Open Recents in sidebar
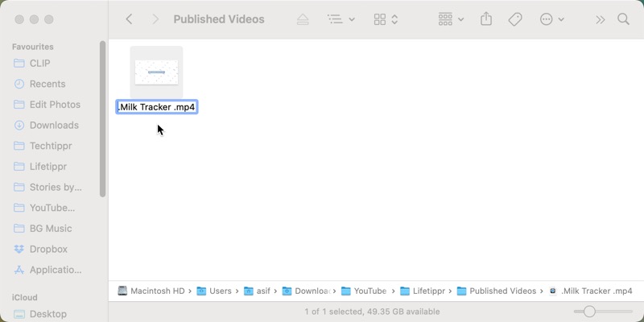The height and width of the screenshot is (322, 644). 39,84
